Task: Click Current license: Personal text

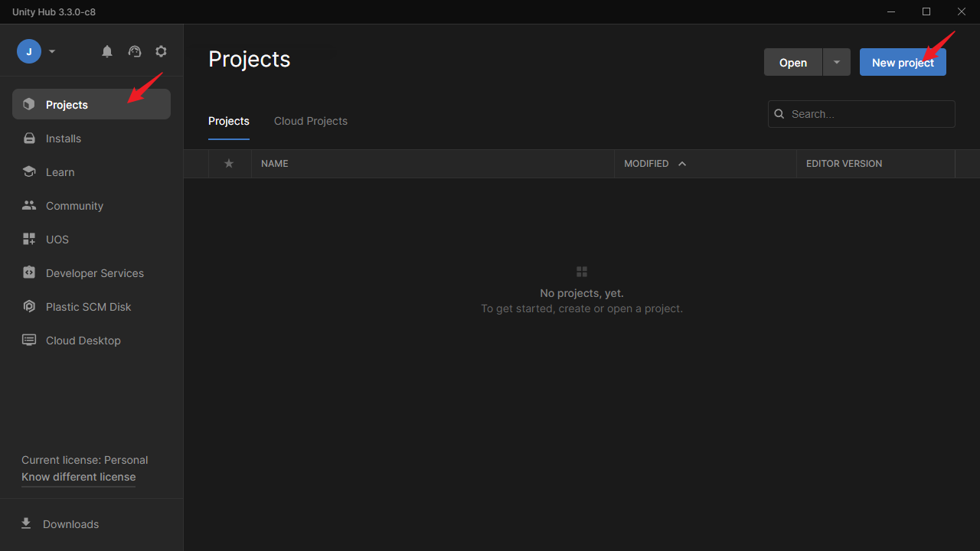Action: [x=85, y=460]
